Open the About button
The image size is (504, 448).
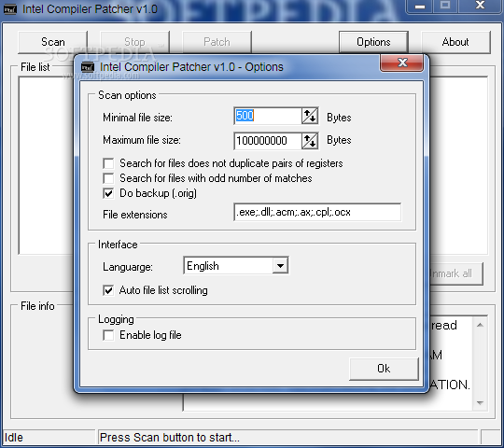[455, 42]
